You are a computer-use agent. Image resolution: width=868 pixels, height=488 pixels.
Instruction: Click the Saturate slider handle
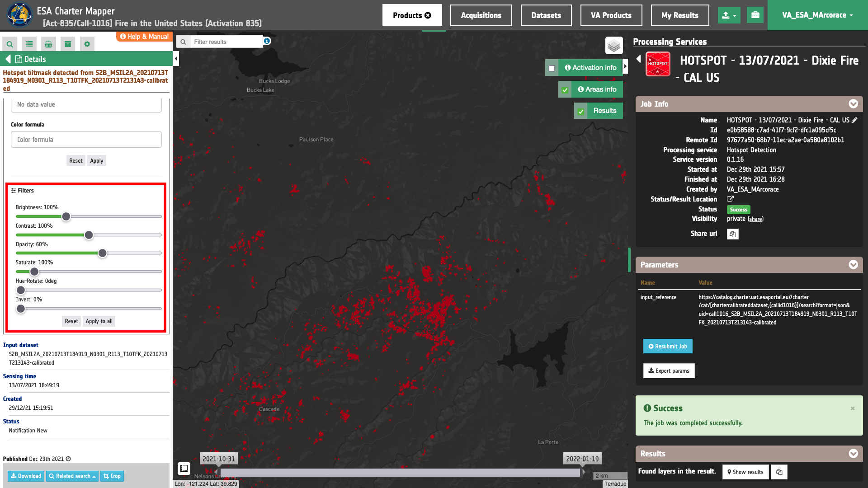(x=34, y=272)
